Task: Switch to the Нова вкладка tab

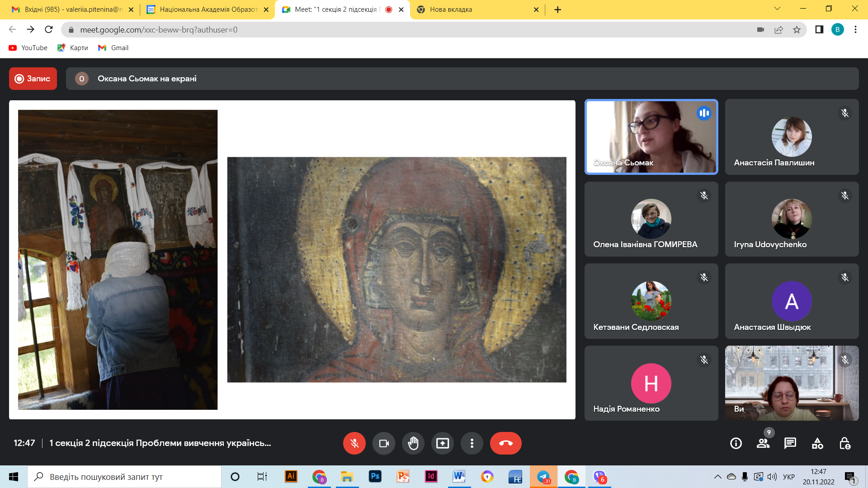Action: (477, 9)
